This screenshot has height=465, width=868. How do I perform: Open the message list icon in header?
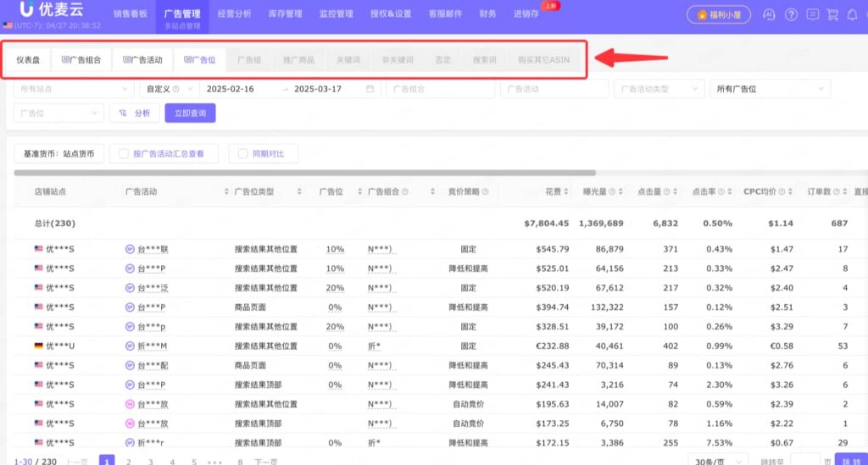coord(812,15)
